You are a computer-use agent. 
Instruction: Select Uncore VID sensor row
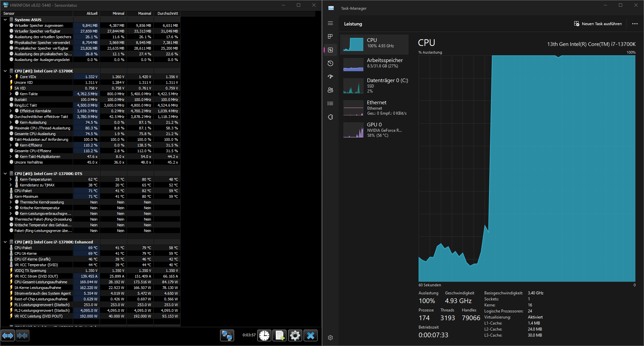click(91, 82)
